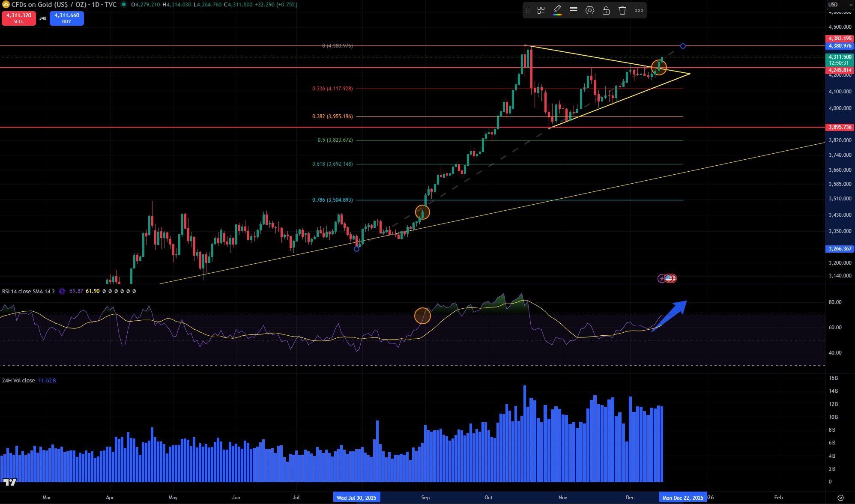Screen dimensions: 855x504
Task: Open chart settings gear at bottom right
Action: pyautogui.click(x=840, y=498)
